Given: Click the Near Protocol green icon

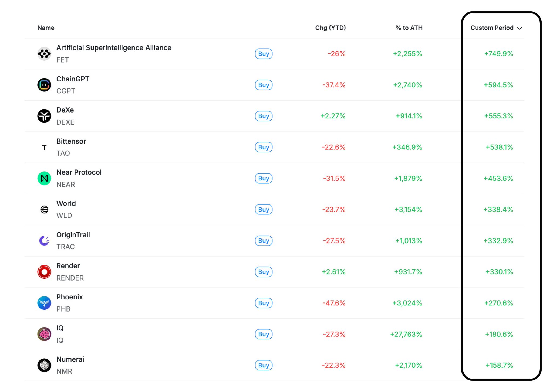Looking at the screenshot, I should coord(44,178).
